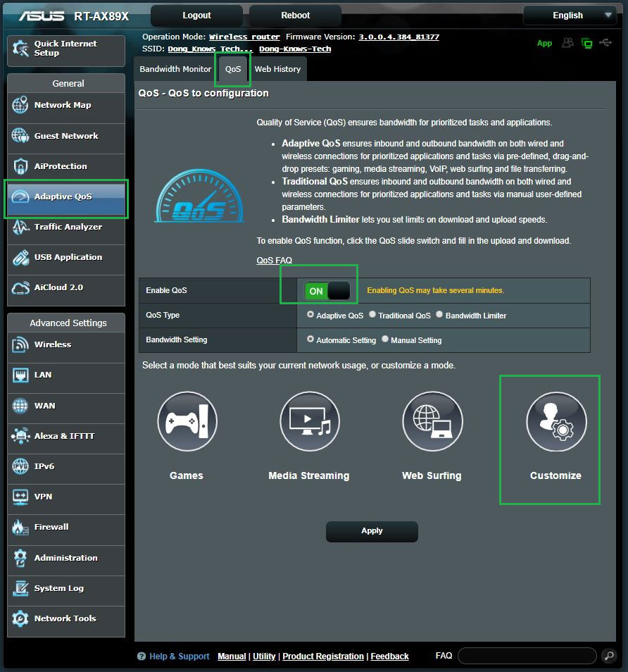The image size is (628, 672).
Task: Click the FAQ search magnifier icon
Action: click(x=609, y=657)
